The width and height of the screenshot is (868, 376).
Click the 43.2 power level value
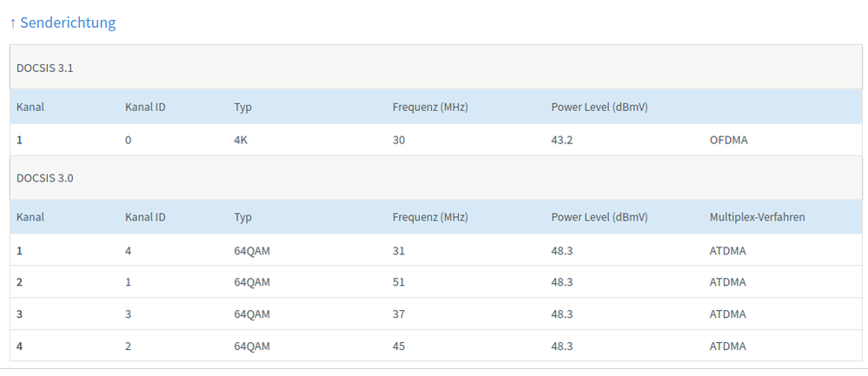561,140
